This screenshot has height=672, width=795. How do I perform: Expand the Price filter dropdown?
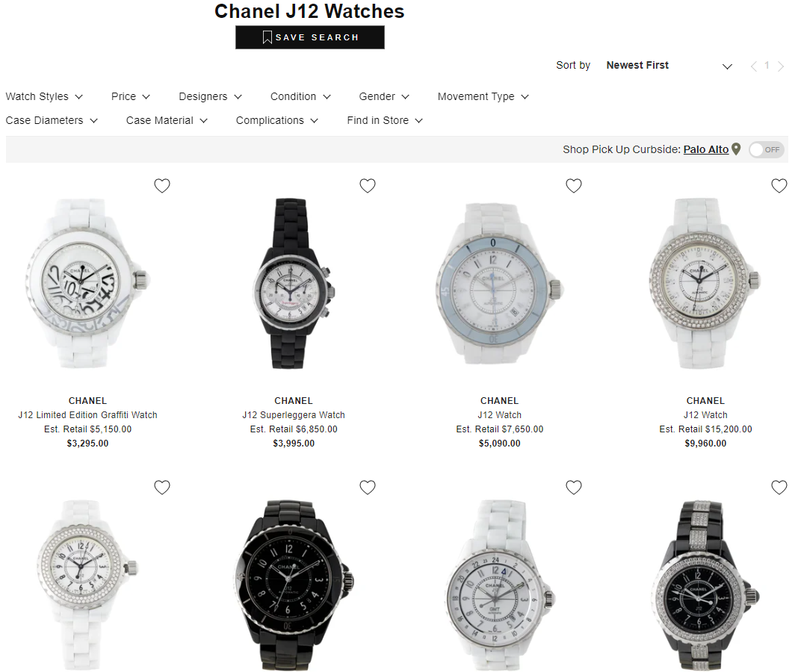(130, 96)
